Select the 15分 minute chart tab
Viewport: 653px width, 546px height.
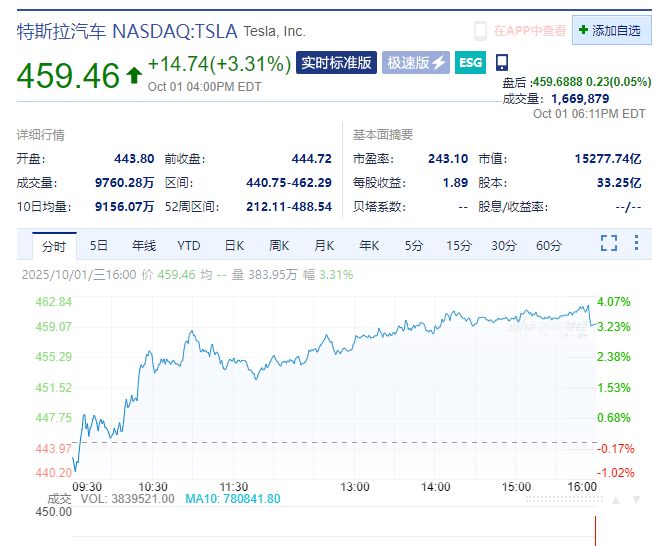(x=459, y=246)
